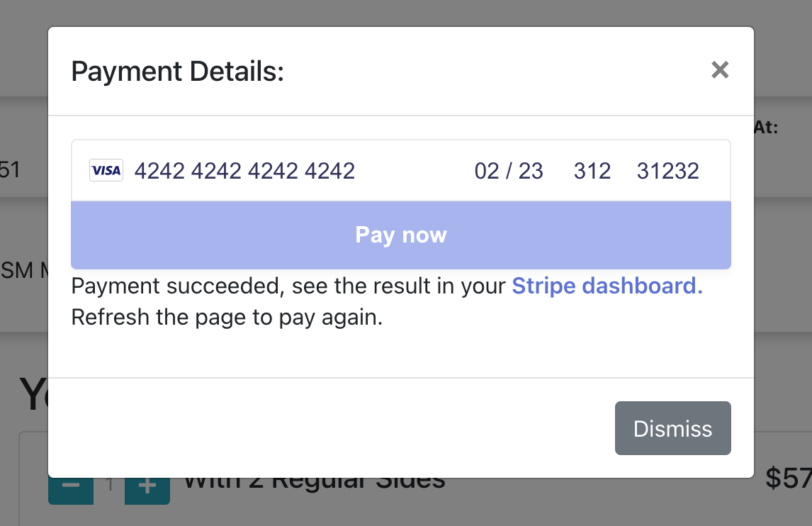Click the quantity value 1 in the stepper
This screenshot has height=526, width=812.
pos(110,485)
